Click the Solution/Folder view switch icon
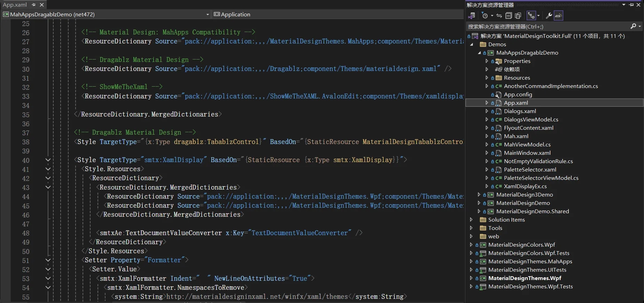This screenshot has height=303, width=644. click(x=472, y=16)
